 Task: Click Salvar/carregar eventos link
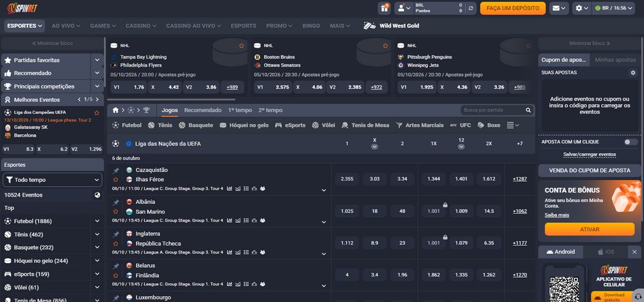[590, 154]
